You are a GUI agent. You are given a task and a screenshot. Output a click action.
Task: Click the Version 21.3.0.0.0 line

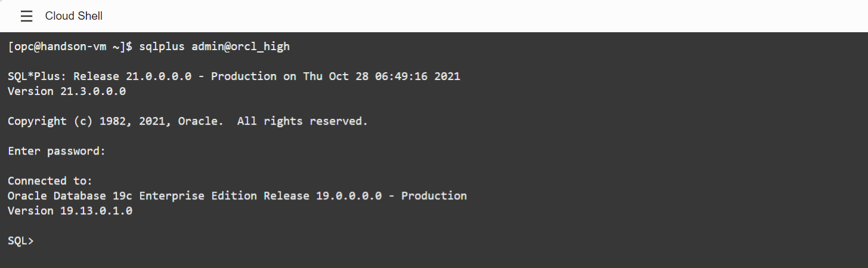click(67, 91)
